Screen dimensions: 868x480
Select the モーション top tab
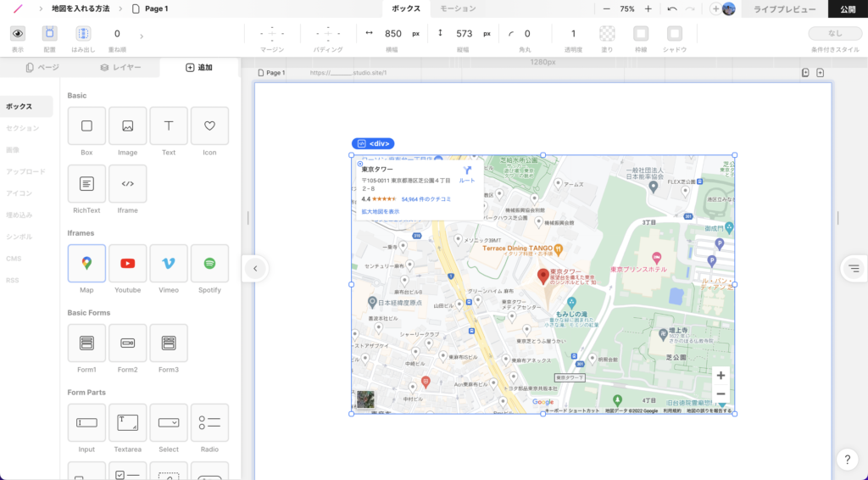point(458,8)
